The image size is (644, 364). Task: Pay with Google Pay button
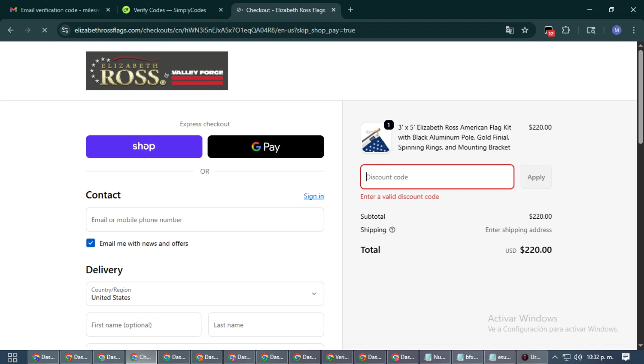tap(266, 147)
